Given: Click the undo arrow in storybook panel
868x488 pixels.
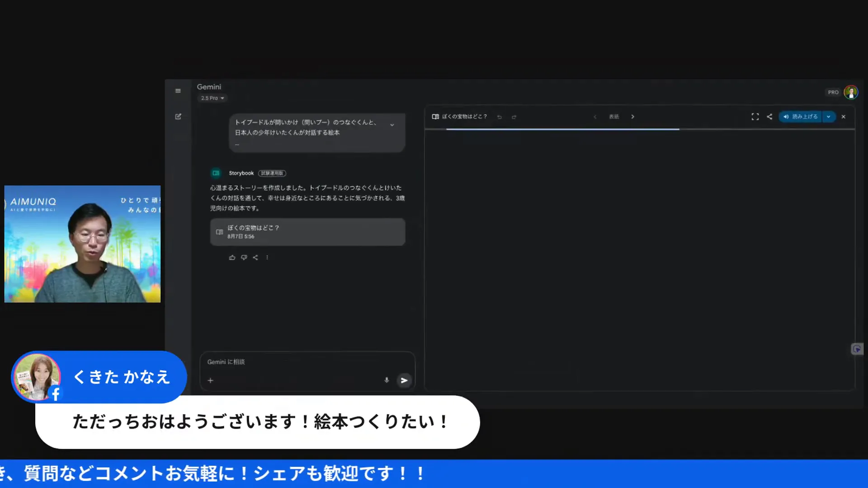Looking at the screenshot, I should pyautogui.click(x=500, y=117).
